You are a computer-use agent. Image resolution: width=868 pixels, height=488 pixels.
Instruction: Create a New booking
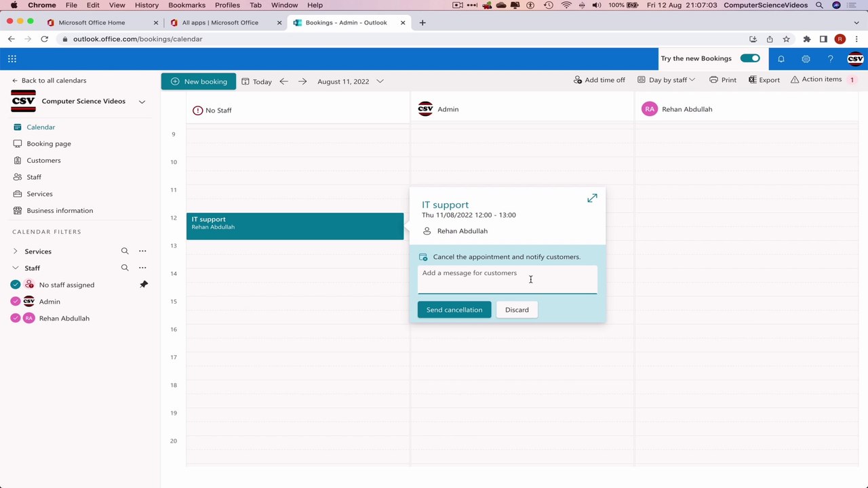coord(199,81)
